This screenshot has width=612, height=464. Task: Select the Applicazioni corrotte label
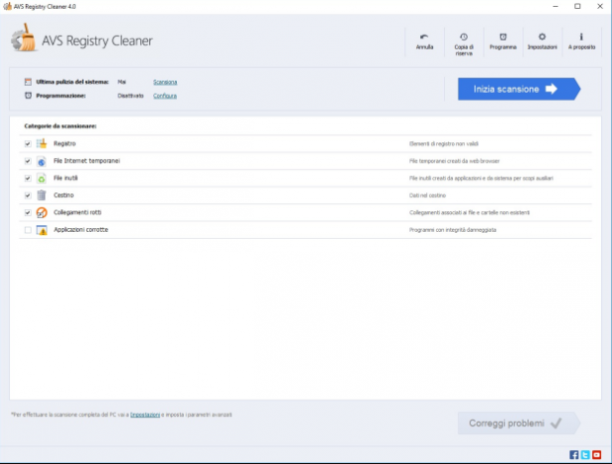pos(81,230)
